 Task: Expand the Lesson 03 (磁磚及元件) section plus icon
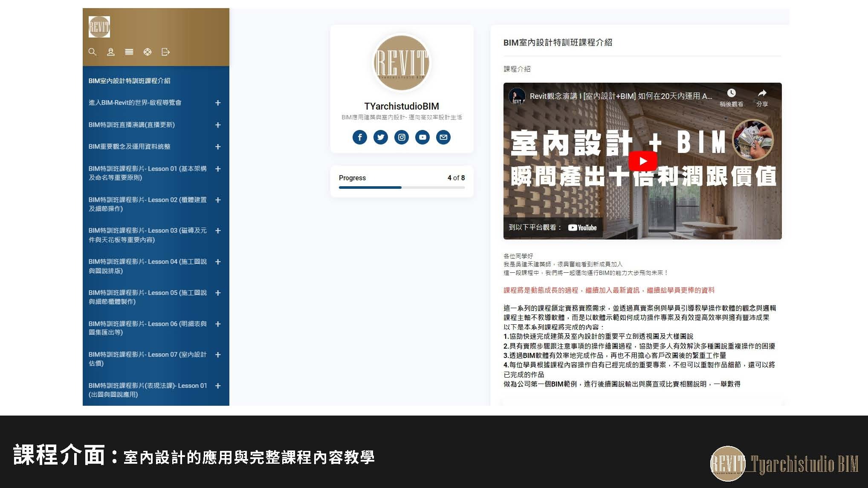tap(218, 231)
